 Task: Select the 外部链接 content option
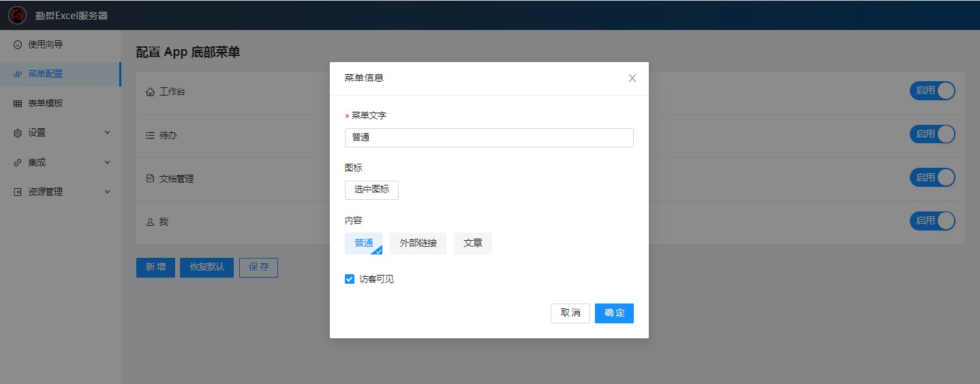click(x=418, y=243)
